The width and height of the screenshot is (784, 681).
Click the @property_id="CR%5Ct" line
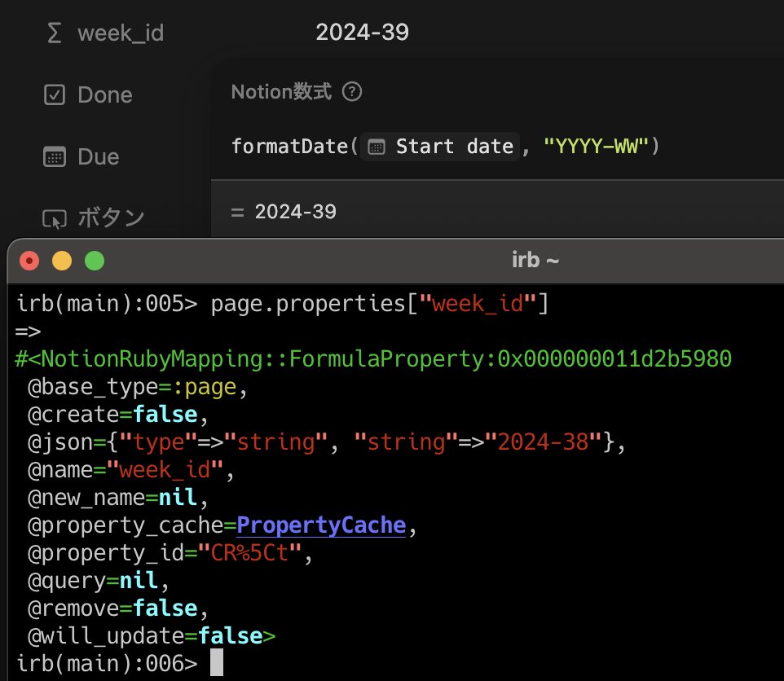(x=170, y=553)
